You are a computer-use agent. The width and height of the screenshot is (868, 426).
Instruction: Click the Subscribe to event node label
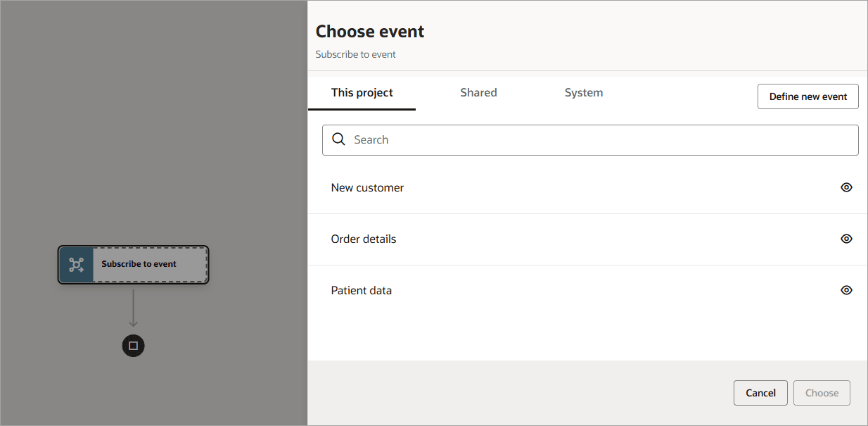click(139, 264)
